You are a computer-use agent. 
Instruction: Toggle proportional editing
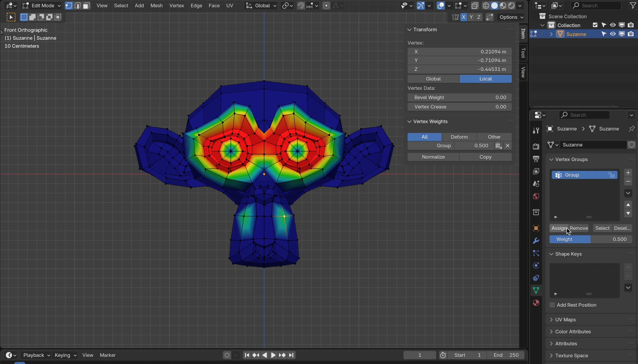coord(326,5)
